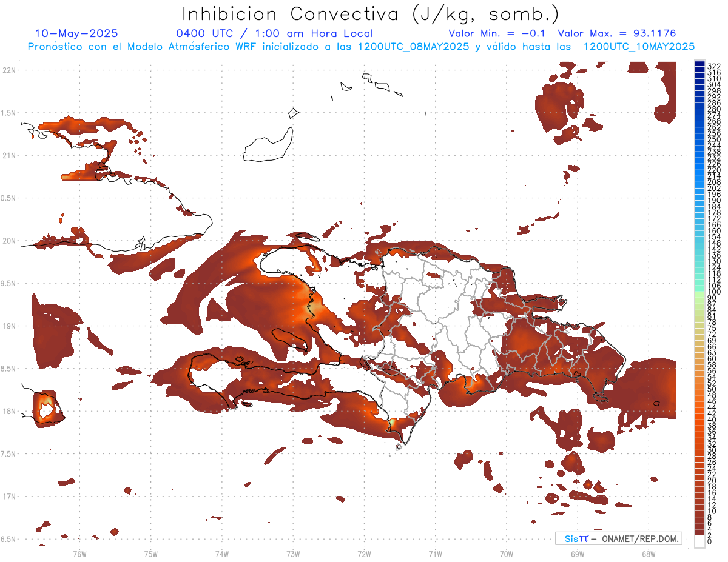Image resolution: width=728 pixels, height=562 pixels.
Task: Click the "Valor Max. = 93.1176" readout
Action: [x=616, y=33]
